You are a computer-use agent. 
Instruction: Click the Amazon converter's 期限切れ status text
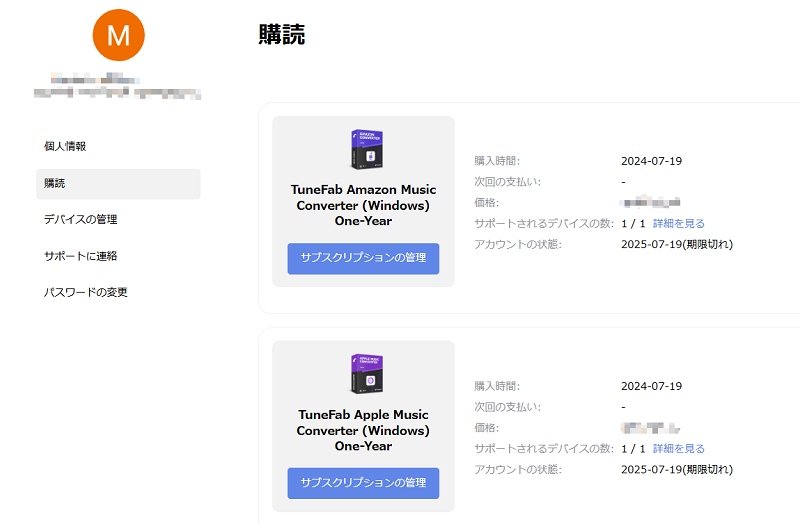[x=704, y=244]
